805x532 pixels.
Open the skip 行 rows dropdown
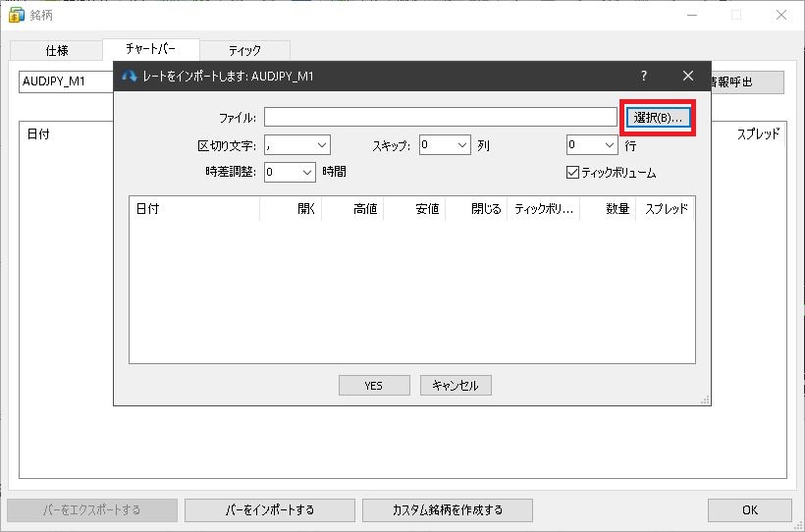coord(592,145)
